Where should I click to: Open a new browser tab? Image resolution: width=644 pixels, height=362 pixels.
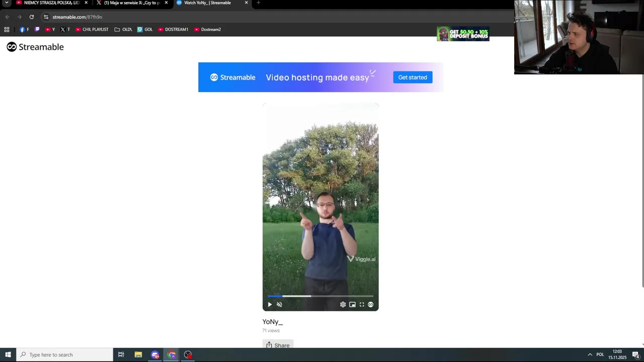coord(258,3)
